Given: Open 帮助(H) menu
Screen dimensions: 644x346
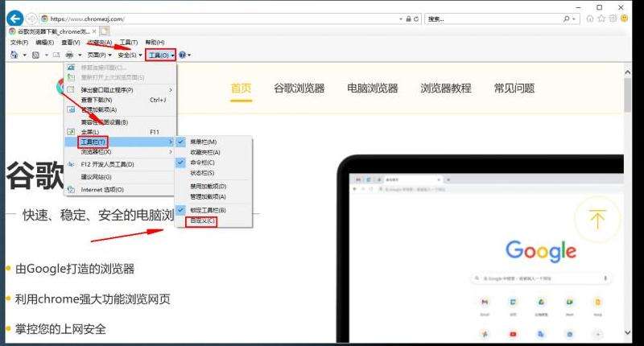Looking at the screenshot, I should [x=155, y=43].
